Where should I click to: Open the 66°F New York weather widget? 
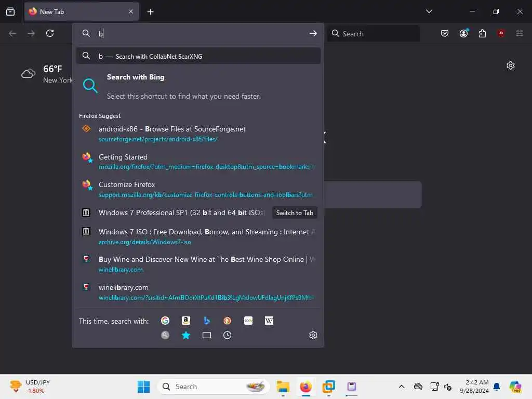tap(46, 74)
